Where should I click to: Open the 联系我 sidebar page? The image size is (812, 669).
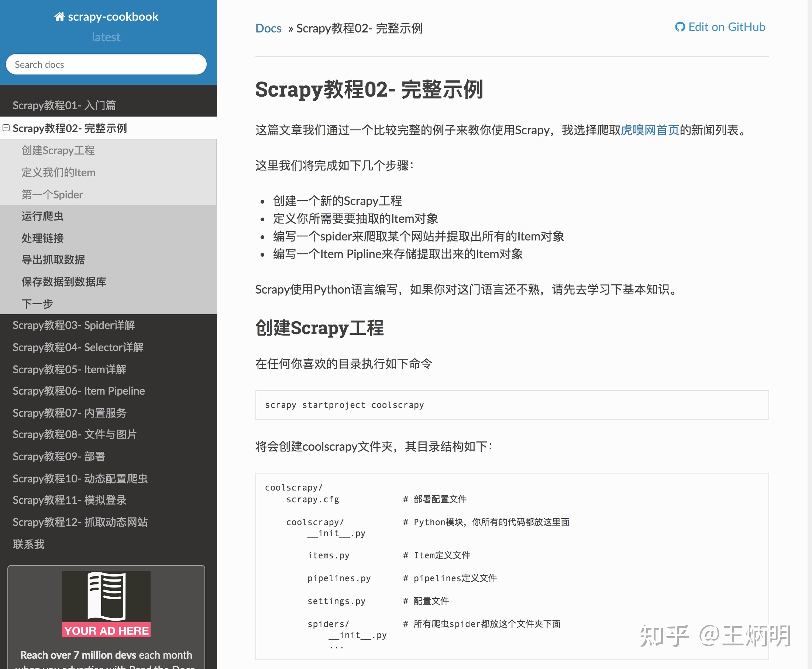point(28,544)
